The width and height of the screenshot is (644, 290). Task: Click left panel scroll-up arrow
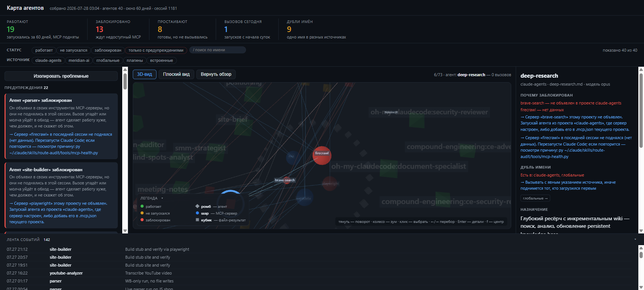(x=125, y=70)
